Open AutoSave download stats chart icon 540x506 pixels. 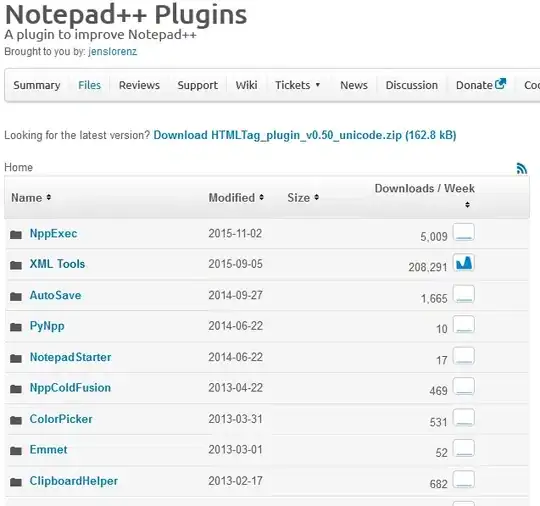point(464,294)
